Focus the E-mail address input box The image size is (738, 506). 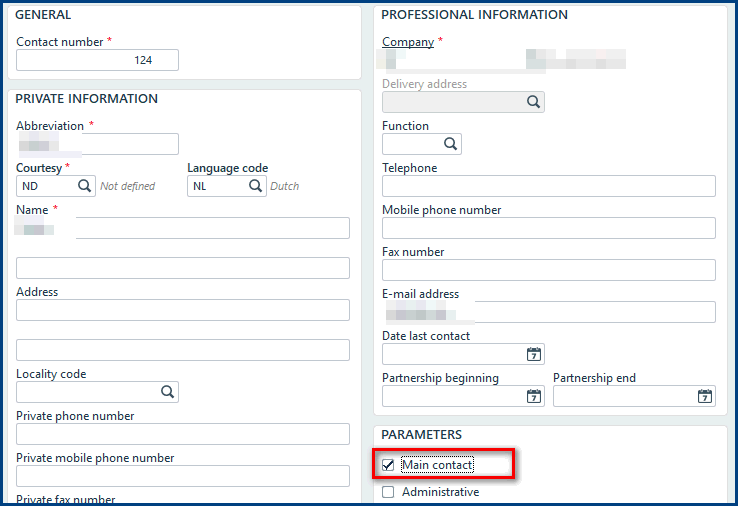coord(548,312)
